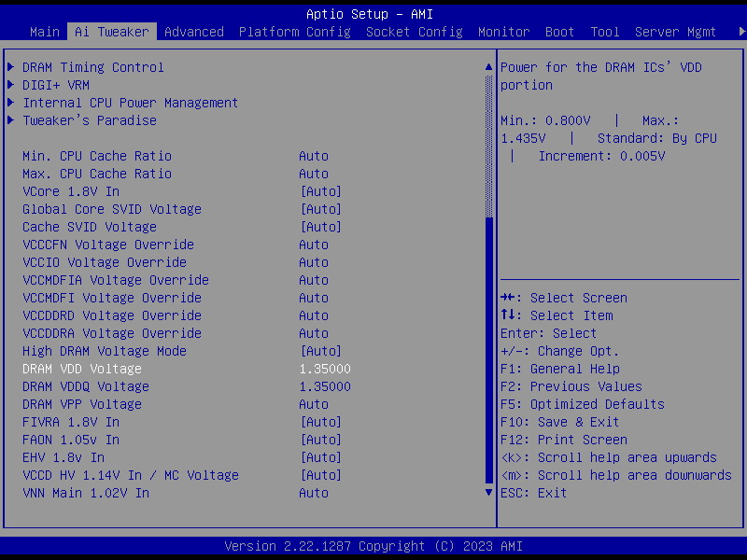Select the Global Core SVID Voltage label

[x=112, y=209]
